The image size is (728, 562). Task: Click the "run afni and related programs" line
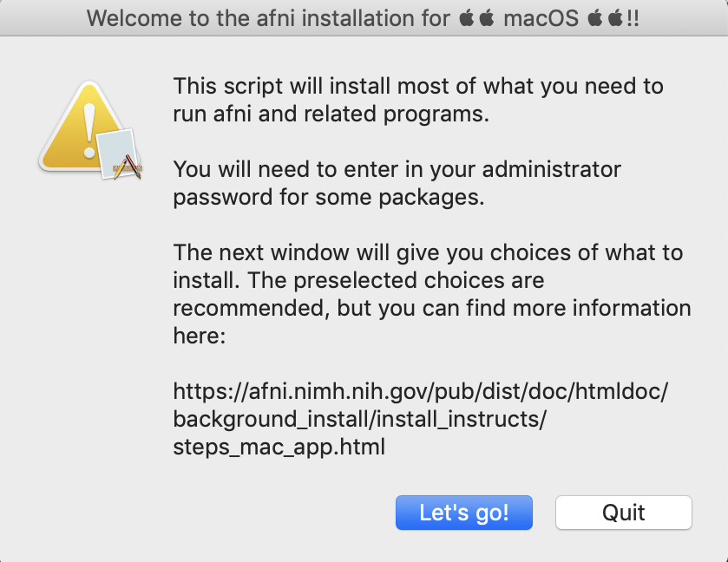(331, 114)
